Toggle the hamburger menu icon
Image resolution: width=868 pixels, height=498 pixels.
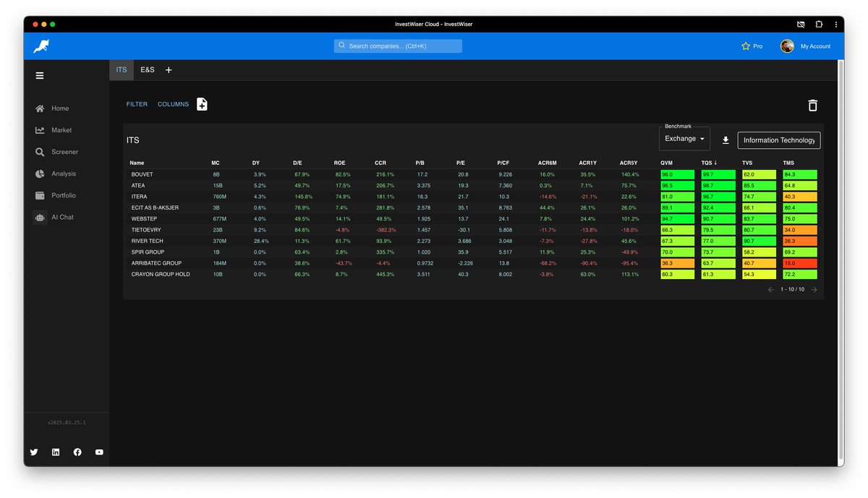pos(40,75)
